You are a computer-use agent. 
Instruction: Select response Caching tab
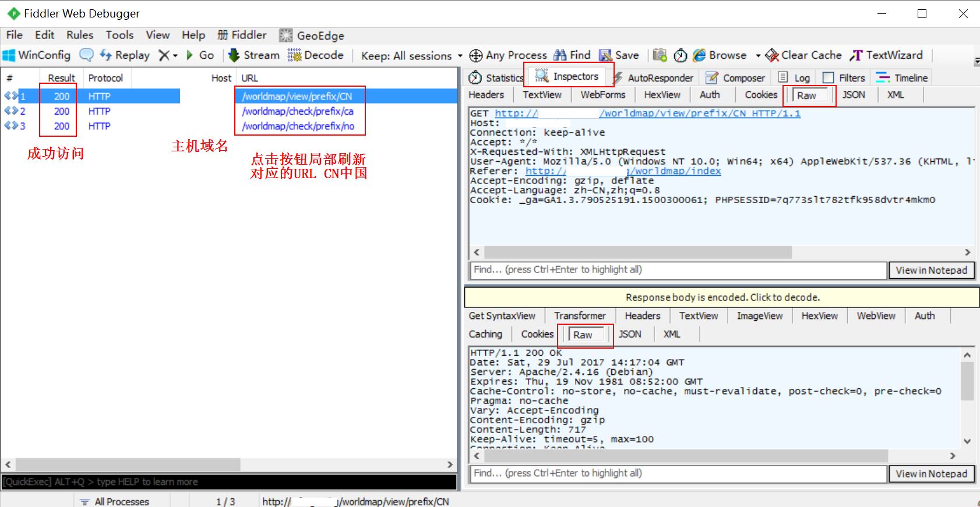pyautogui.click(x=485, y=334)
